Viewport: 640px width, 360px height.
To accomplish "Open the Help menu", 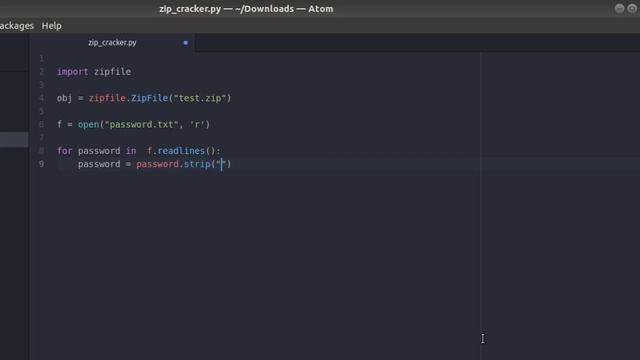I will (x=51, y=26).
